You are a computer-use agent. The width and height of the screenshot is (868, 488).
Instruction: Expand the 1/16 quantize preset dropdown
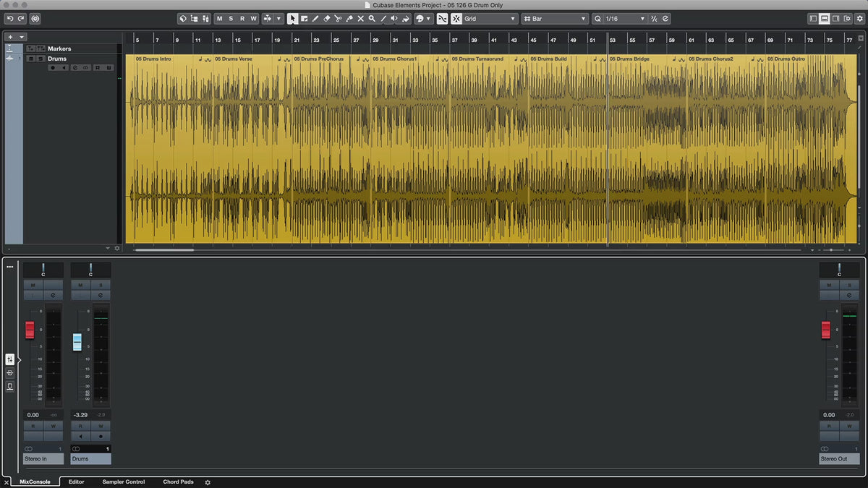pyautogui.click(x=625, y=19)
